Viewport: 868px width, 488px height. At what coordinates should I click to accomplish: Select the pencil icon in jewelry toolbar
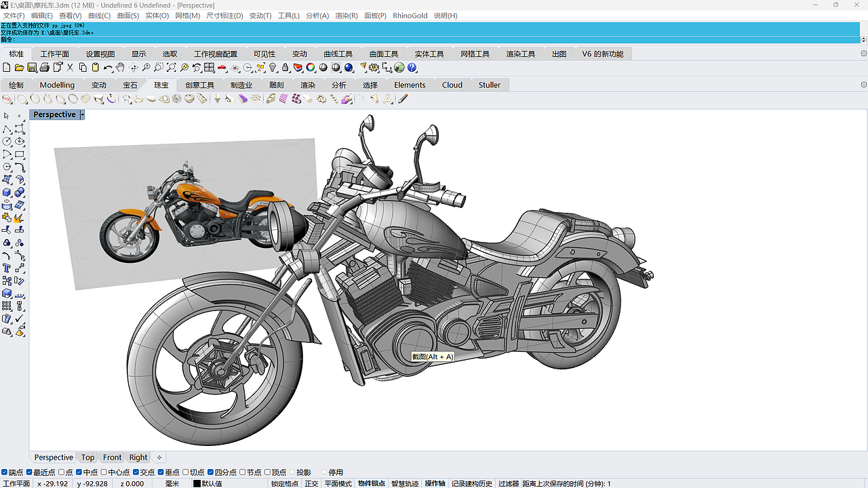[403, 99]
